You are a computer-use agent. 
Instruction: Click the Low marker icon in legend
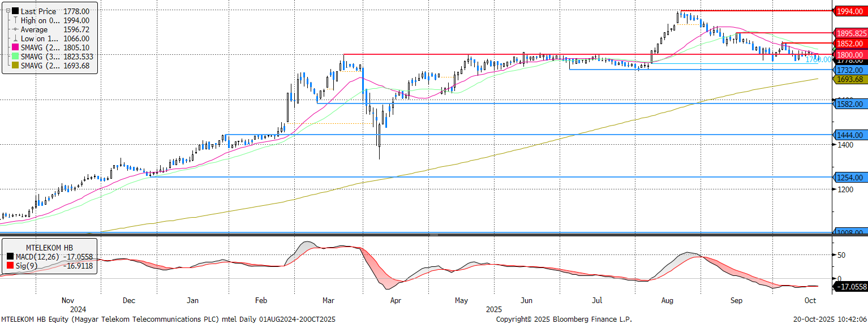[x=15, y=38]
